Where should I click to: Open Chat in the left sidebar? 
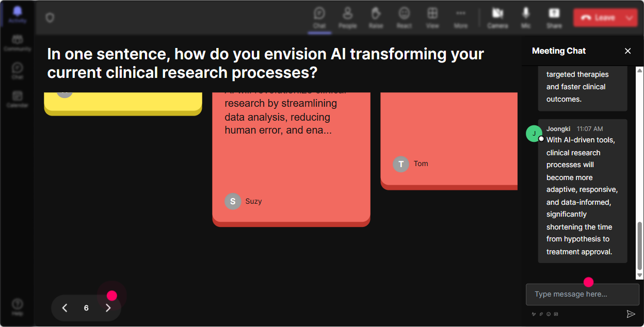tap(17, 71)
